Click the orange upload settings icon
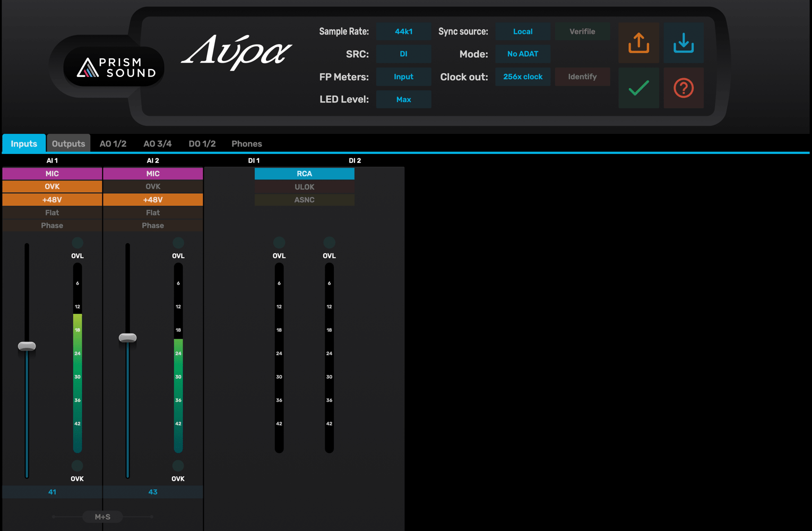 (x=638, y=43)
